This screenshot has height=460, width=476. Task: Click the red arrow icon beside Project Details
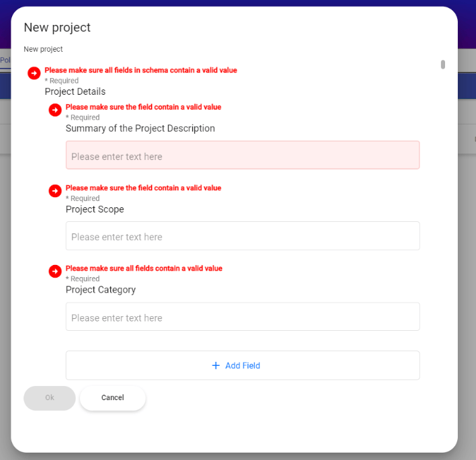click(x=34, y=73)
